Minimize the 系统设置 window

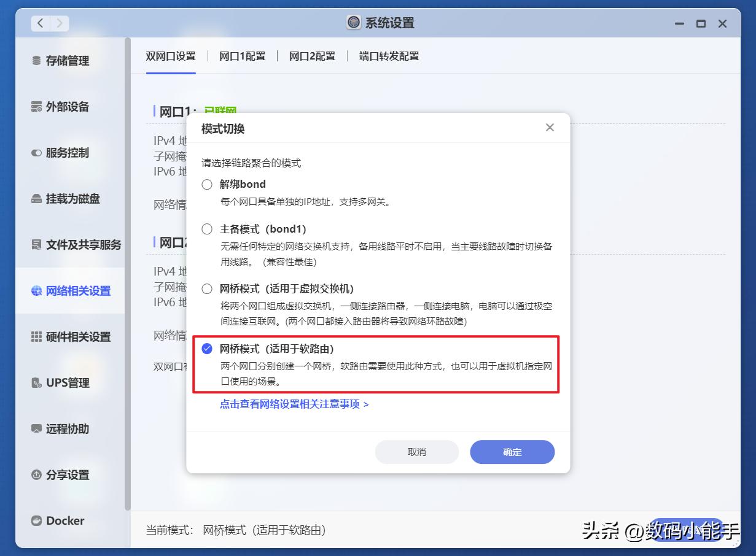pyautogui.click(x=679, y=23)
